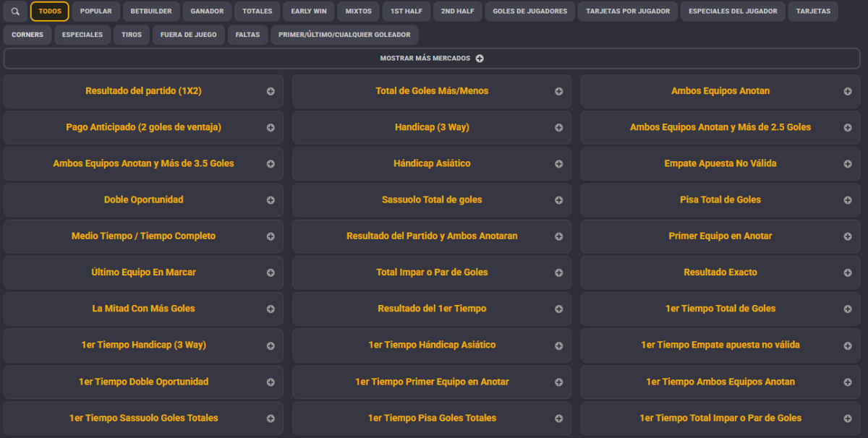Click the plus icon on Hándicap Asiático
Screen dimensions: 868x438
click(559, 164)
